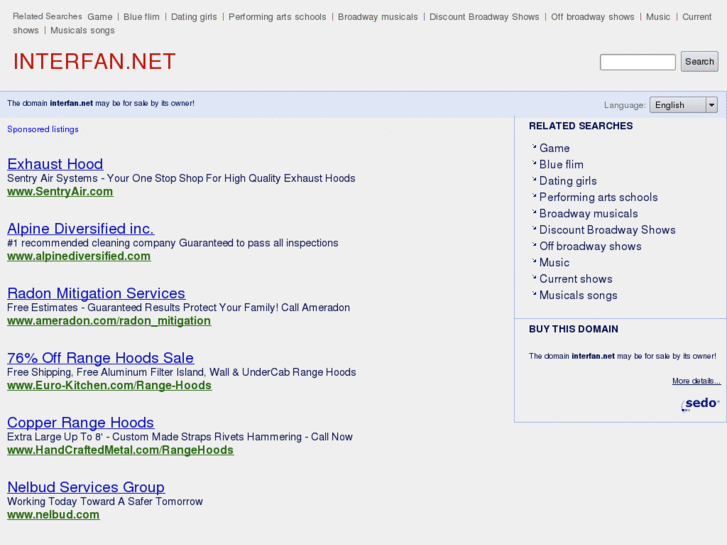727x545 pixels.
Task: Visit www.ameradon.com/radon_mitigation link
Action: [109, 321]
